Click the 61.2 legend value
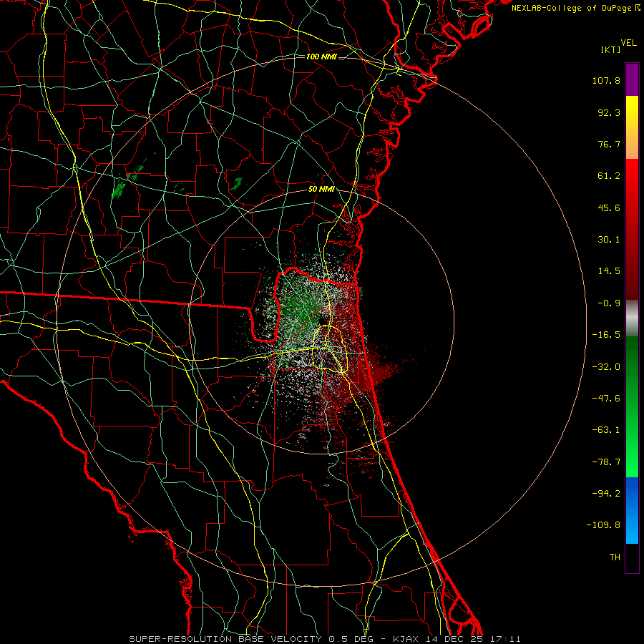The height and width of the screenshot is (644, 644). point(609,176)
